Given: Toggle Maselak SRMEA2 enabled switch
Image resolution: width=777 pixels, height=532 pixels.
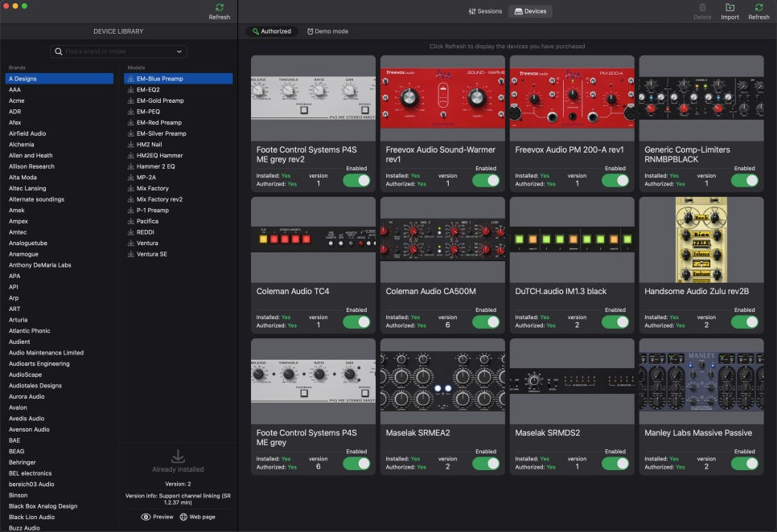Looking at the screenshot, I should (x=486, y=464).
